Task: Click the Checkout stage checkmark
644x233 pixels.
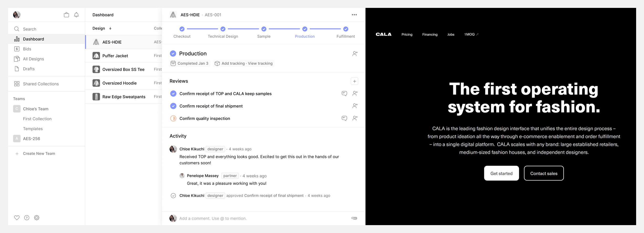Action: coord(182,29)
